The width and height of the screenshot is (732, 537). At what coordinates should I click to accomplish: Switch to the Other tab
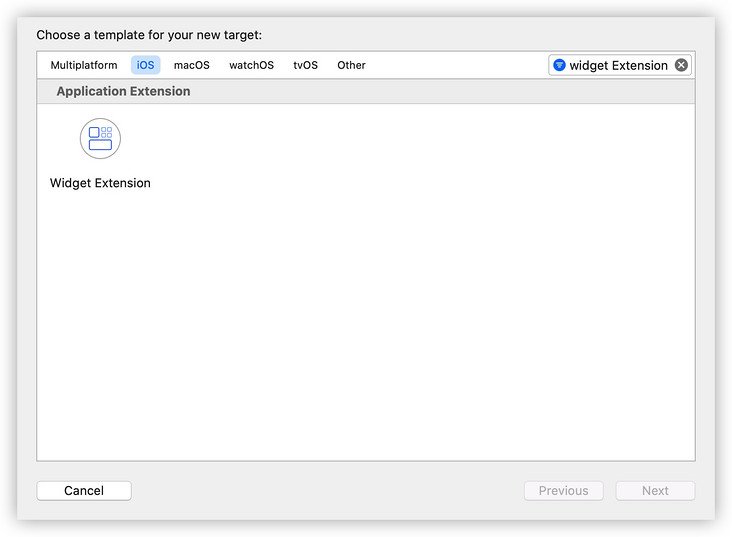click(351, 65)
